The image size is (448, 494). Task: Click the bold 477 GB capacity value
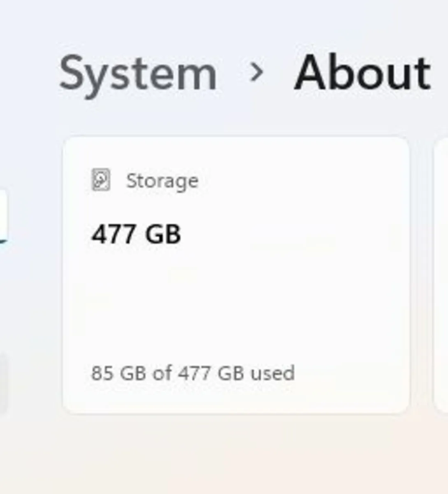(x=136, y=235)
